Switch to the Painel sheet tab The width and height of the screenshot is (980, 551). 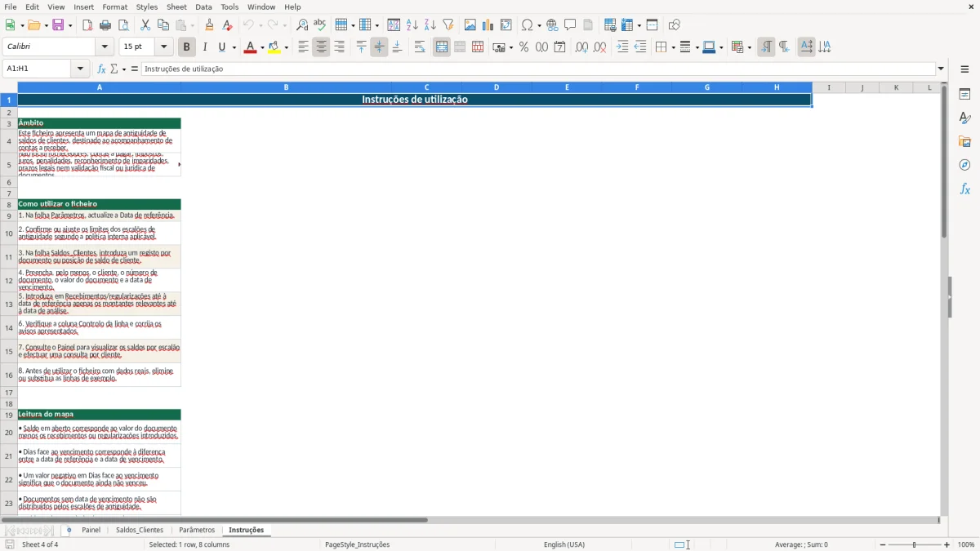[x=91, y=530]
